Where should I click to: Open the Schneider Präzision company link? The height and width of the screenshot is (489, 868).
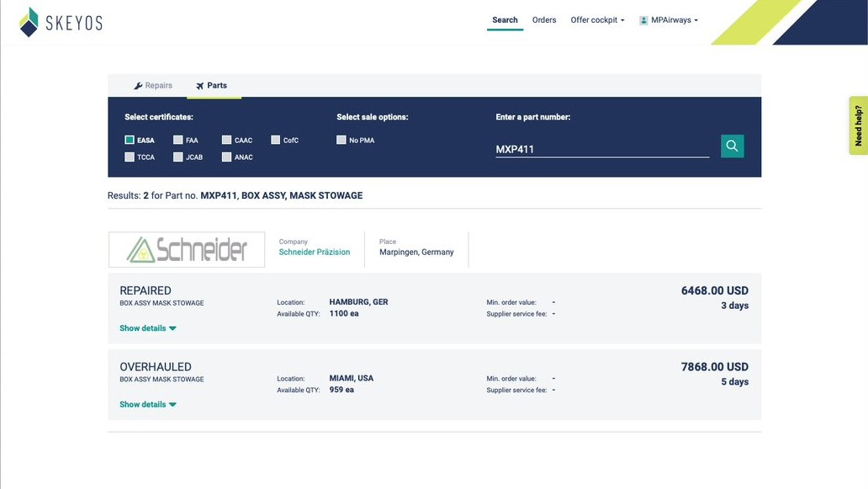pos(315,252)
